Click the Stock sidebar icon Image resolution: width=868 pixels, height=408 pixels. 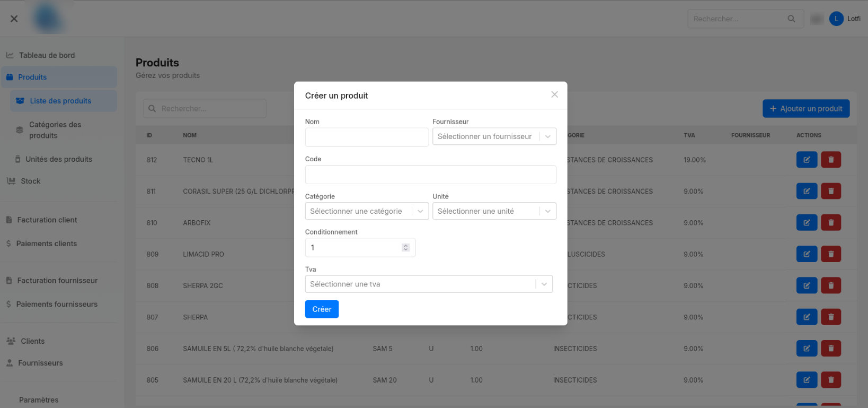tap(11, 181)
